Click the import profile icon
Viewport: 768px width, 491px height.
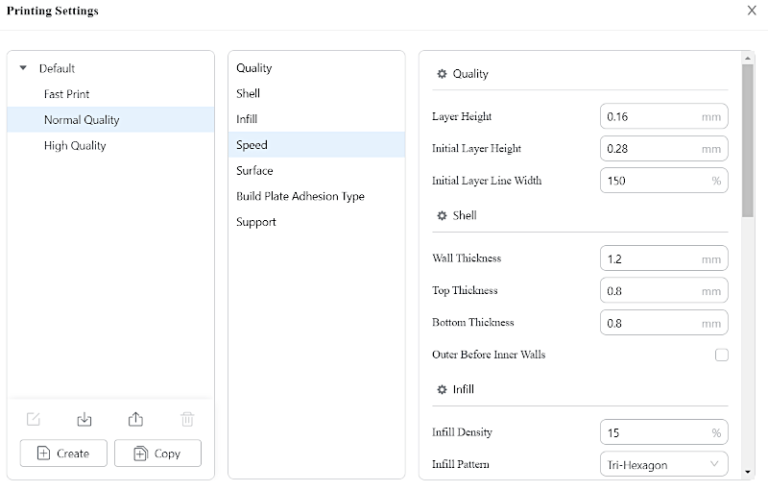click(x=84, y=420)
